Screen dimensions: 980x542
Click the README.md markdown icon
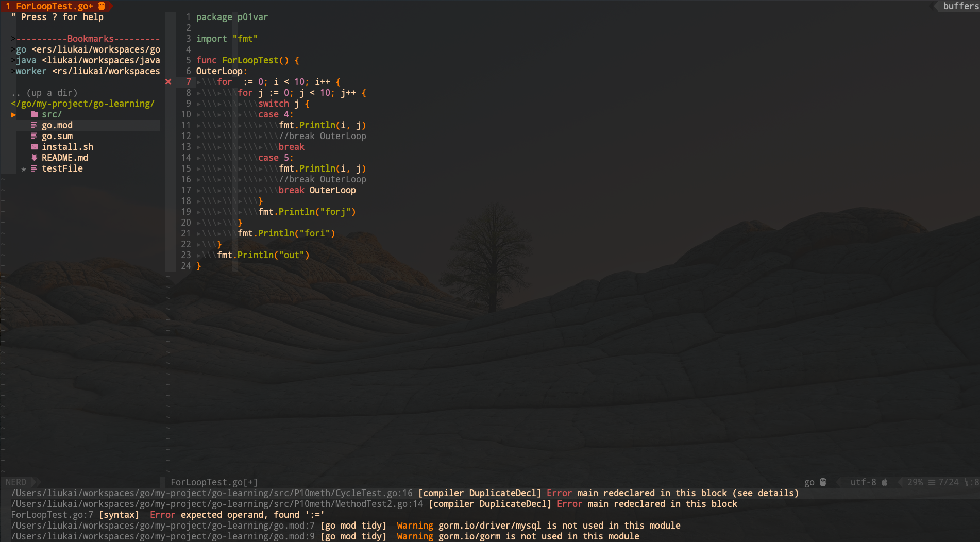(35, 158)
